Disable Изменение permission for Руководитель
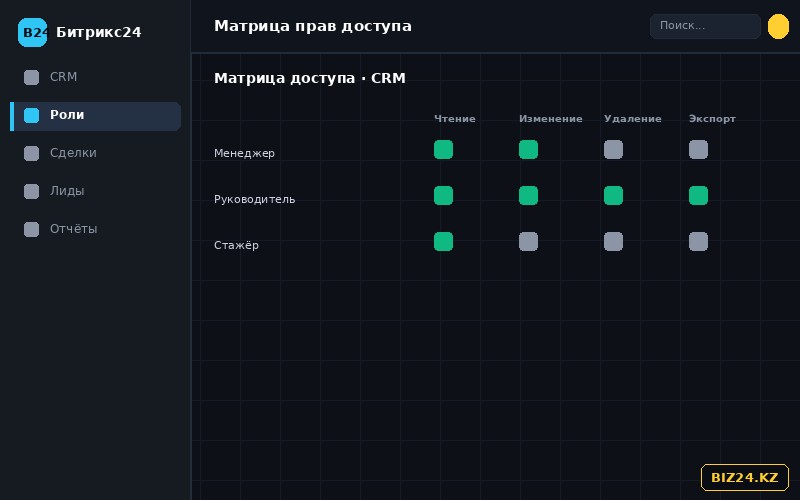This screenshot has height=500, width=800. coord(528,195)
